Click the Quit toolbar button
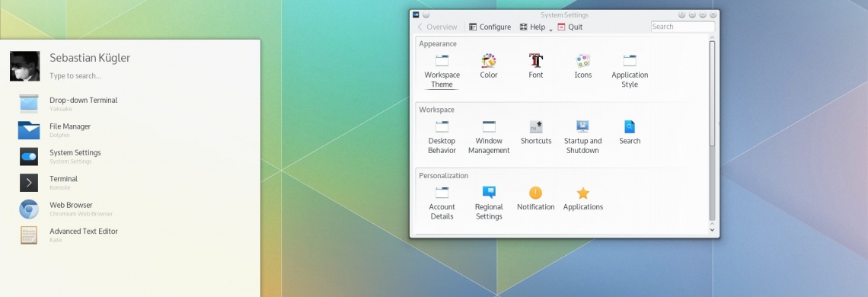 (x=570, y=27)
